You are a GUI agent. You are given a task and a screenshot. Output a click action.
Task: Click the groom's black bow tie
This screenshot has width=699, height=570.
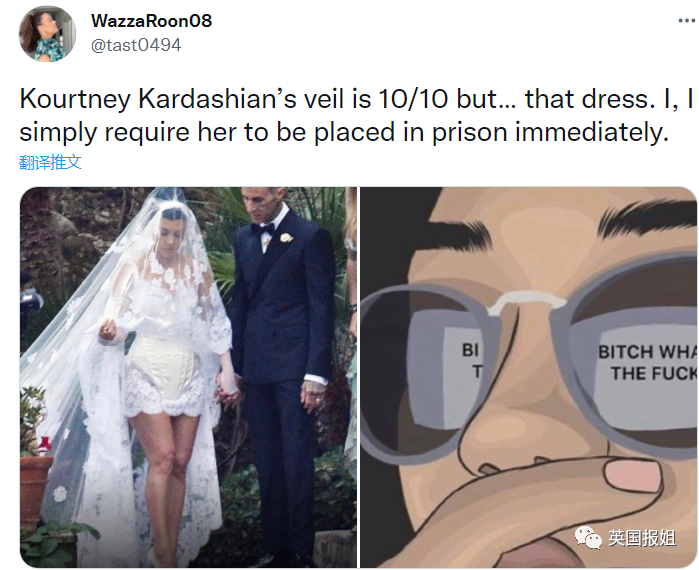263,229
